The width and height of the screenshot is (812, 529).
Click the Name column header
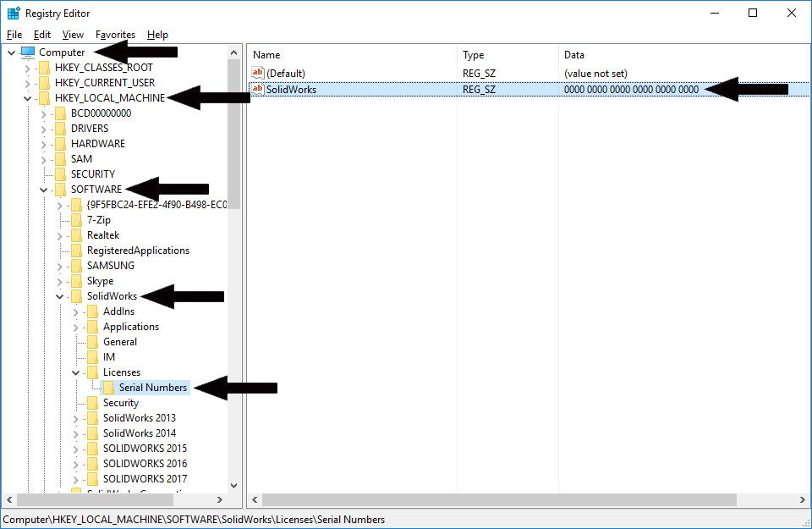[353, 55]
